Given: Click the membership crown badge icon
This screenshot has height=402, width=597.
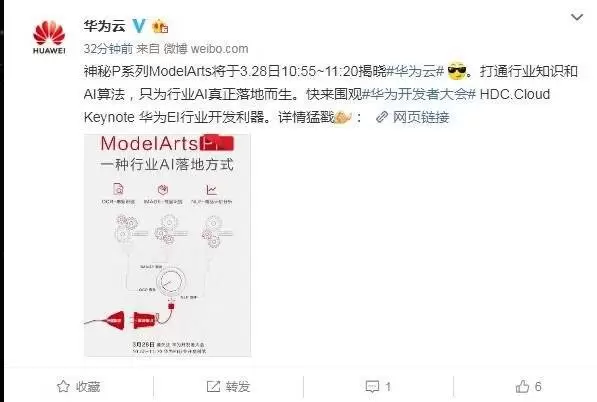Looking at the screenshot, I should pos(160,26).
